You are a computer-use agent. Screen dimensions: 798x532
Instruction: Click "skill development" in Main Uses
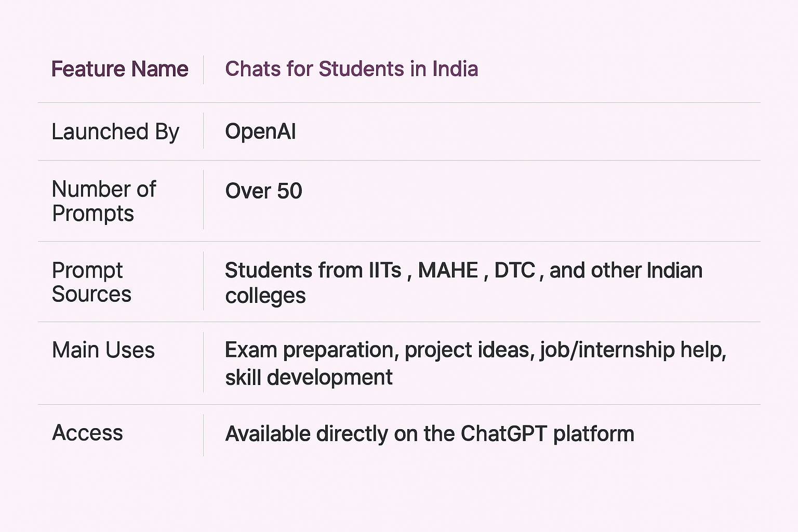[x=309, y=378]
